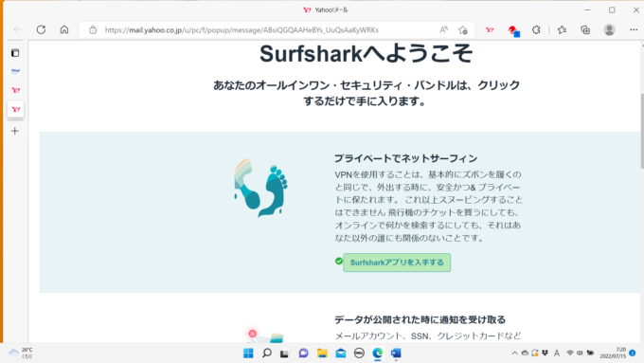This screenshot has height=363, width=644.
Task: Click the Microsoft Edge taskbar icon
Action: (378, 354)
